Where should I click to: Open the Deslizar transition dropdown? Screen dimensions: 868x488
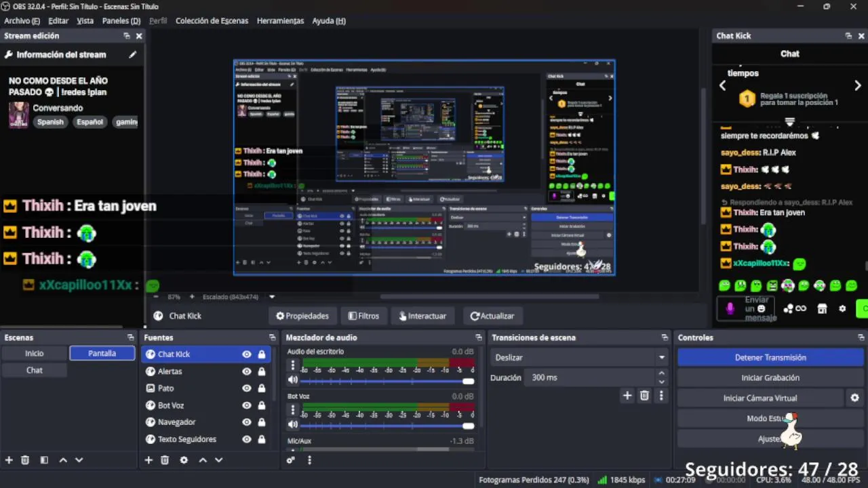click(578, 357)
